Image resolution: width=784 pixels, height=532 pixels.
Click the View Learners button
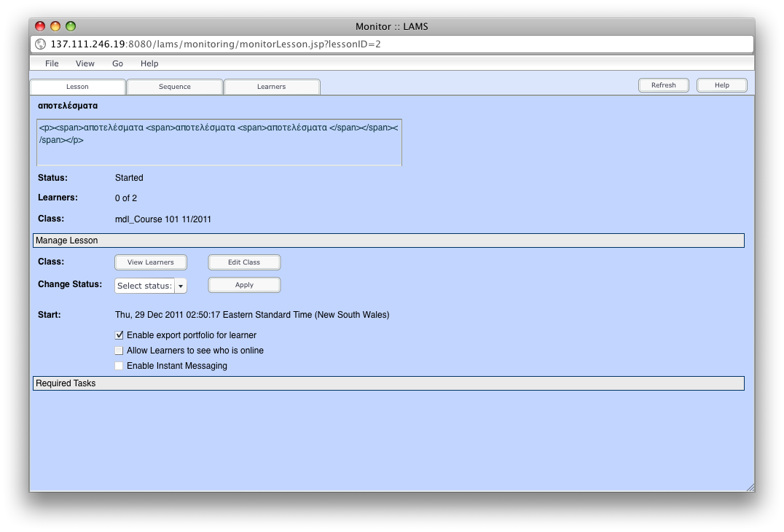[150, 262]
